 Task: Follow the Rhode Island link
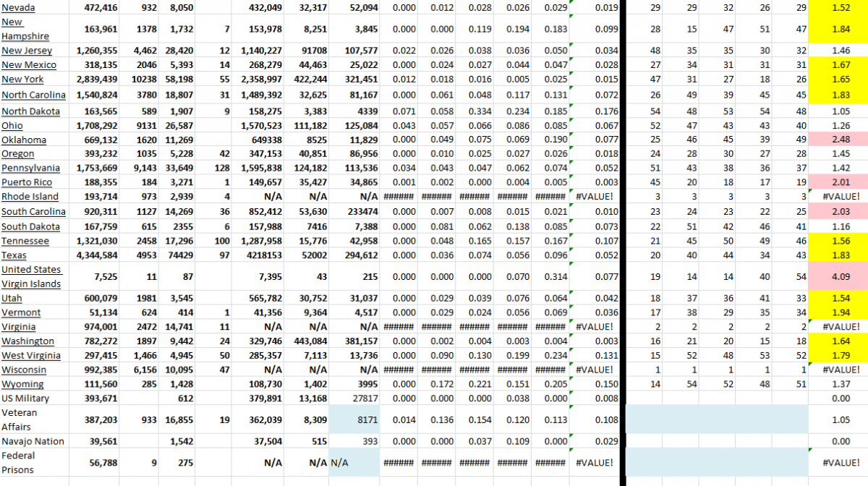[30, 196]
